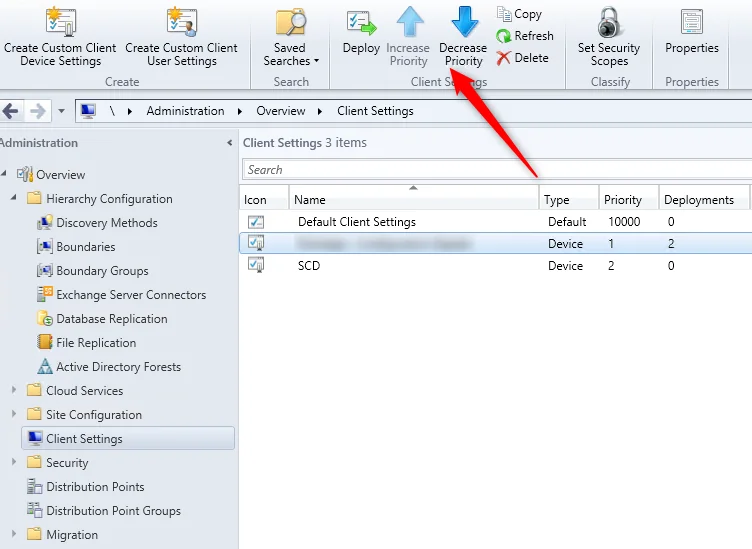
Task: Click Client Settings in the breadcrumb
Action: point(375,111)
